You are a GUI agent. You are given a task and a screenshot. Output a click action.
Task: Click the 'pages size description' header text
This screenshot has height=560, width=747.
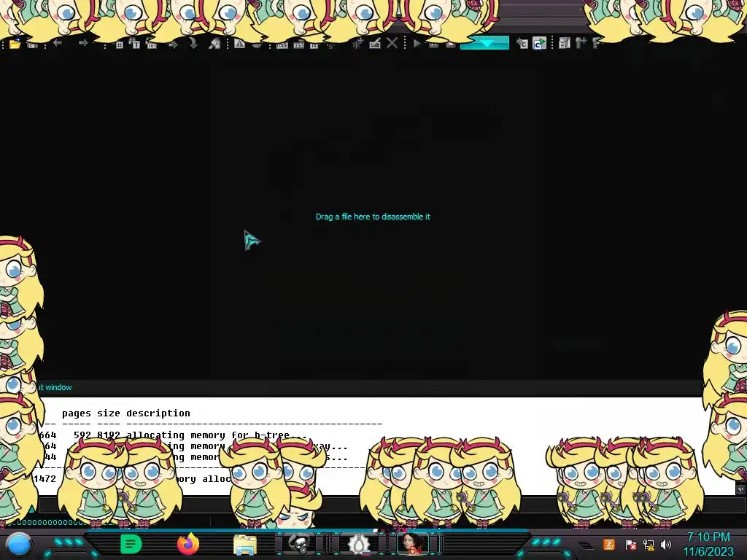pos(125,413)
